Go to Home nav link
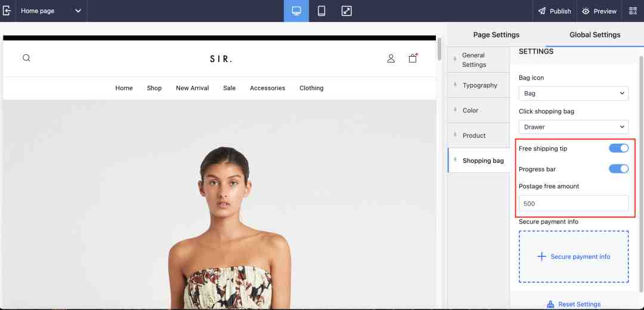This screenshot has width=644, height=310. coord(123,88)
